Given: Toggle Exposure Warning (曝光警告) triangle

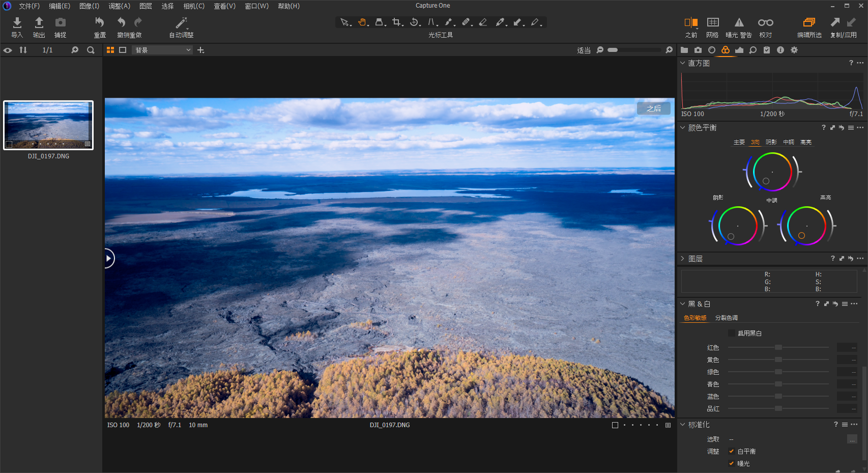Looking at the screenshot, I should [x=739, y=22].
